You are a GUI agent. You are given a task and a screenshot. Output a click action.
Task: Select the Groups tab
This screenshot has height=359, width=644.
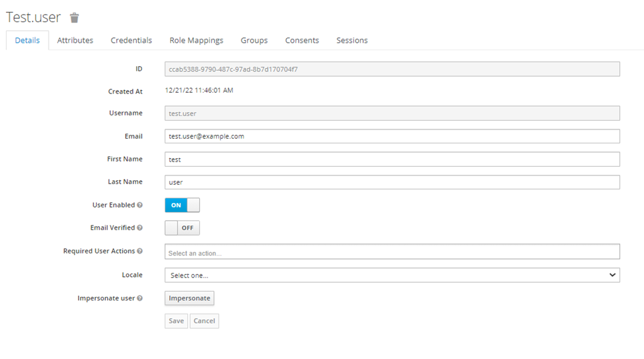pyautogui.click(x=254, y=41)
